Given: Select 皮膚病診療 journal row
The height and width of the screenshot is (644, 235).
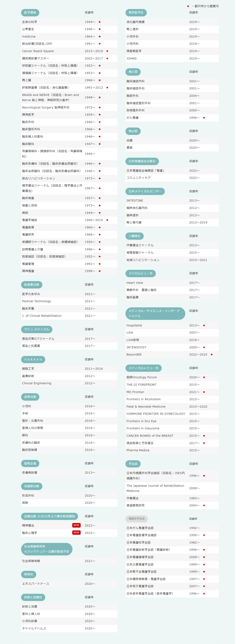Looking at the screenshot, I should (x=69, y=473).
